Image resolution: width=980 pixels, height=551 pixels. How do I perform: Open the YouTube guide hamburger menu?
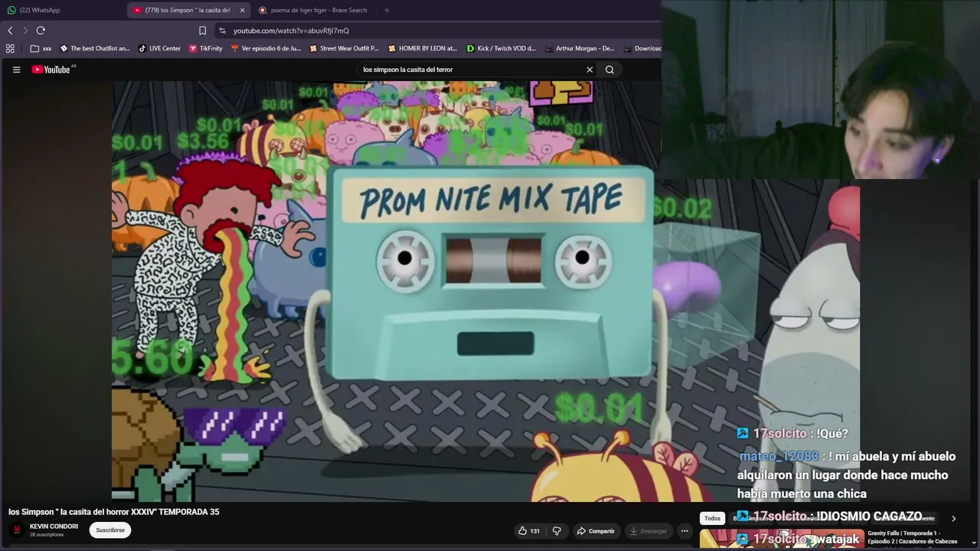(x=16, y=70)
